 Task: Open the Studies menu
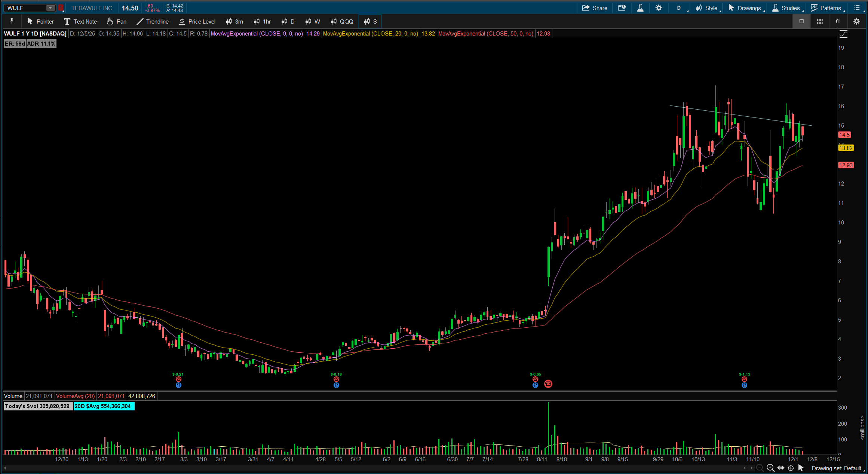pos(786,8)
